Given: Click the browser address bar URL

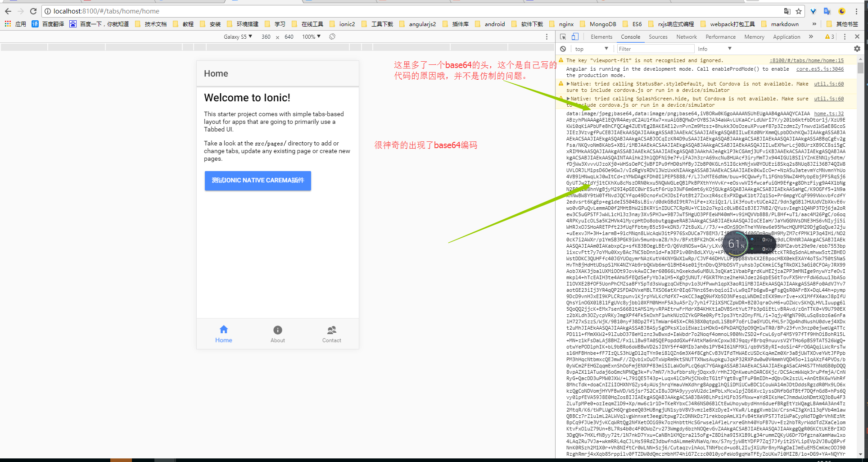Looking at the screenshot, I should tap(106, 11).
